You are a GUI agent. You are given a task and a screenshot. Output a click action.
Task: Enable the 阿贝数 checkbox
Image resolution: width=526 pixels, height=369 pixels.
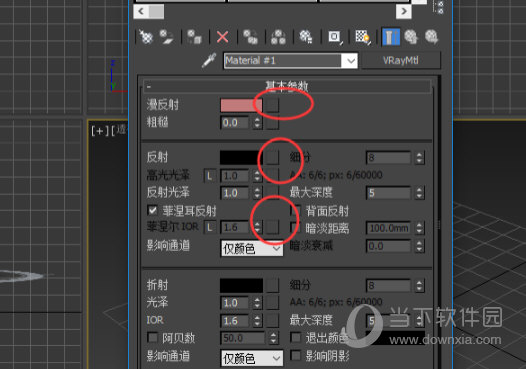153,337
